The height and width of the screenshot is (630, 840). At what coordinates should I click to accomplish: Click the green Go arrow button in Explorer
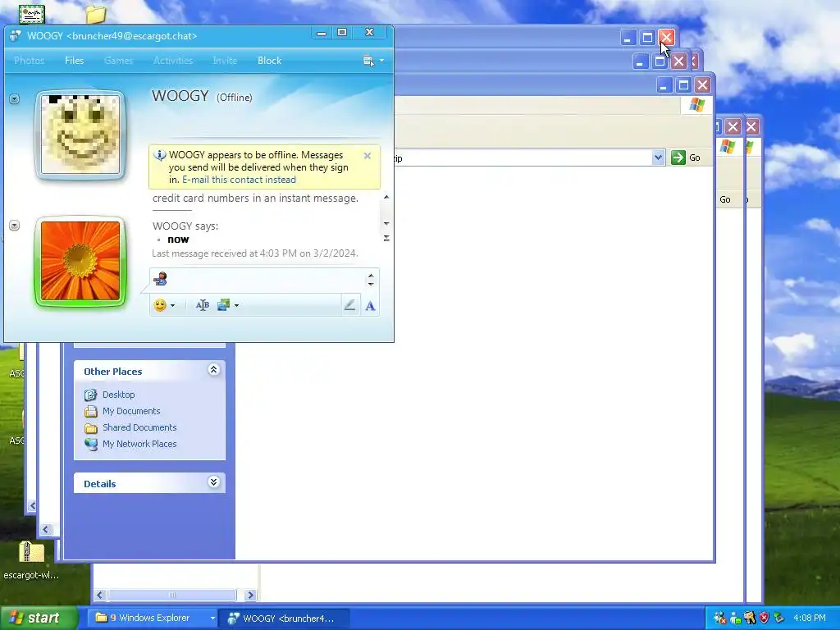[x=678, y=157]
